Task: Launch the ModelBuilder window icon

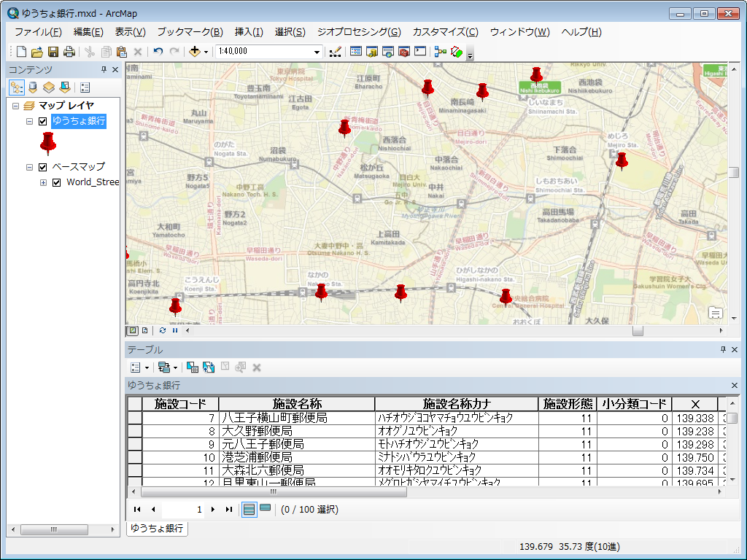Action: 440,52
